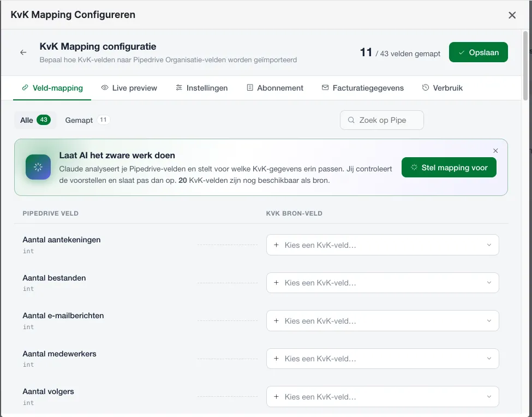Screen dimensions: 532x417
Task: Click the KVK BRON-VELD column header
Action: point(294,213)
